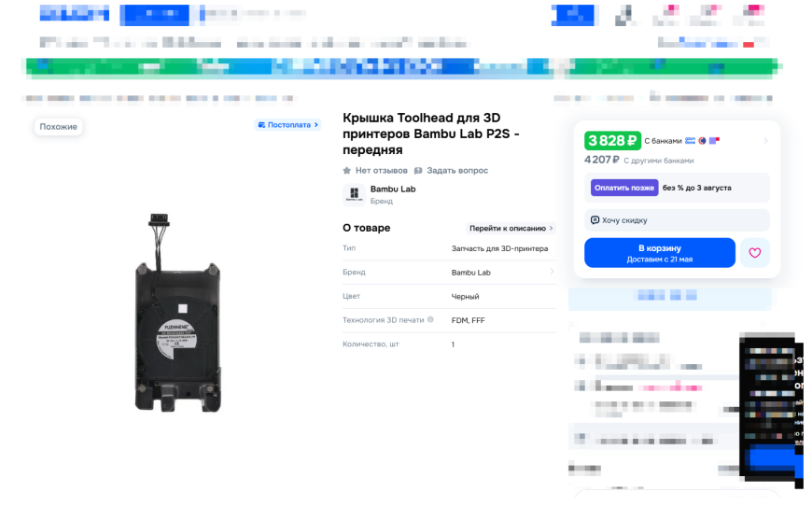The height and width of the screenshot is (506, 812).
Task: Click the Хочу скидку text
Action: pyautogui.click(x=624, y=220)
